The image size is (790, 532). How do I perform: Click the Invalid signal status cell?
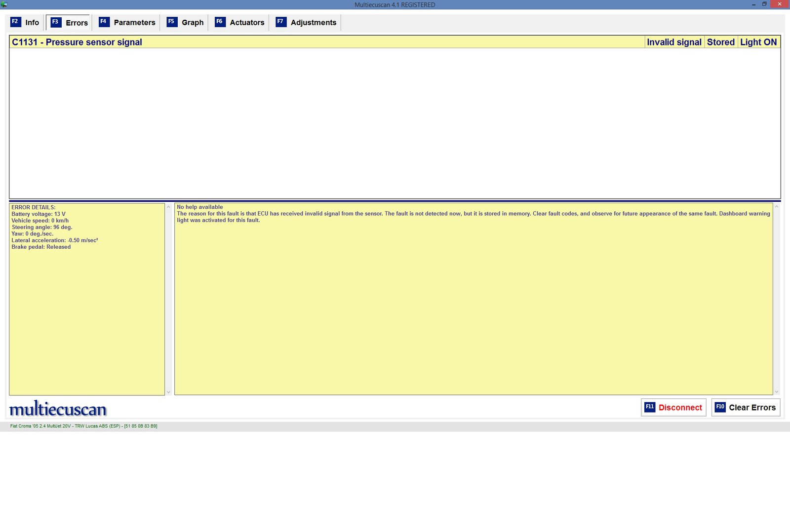click(674, 42)
